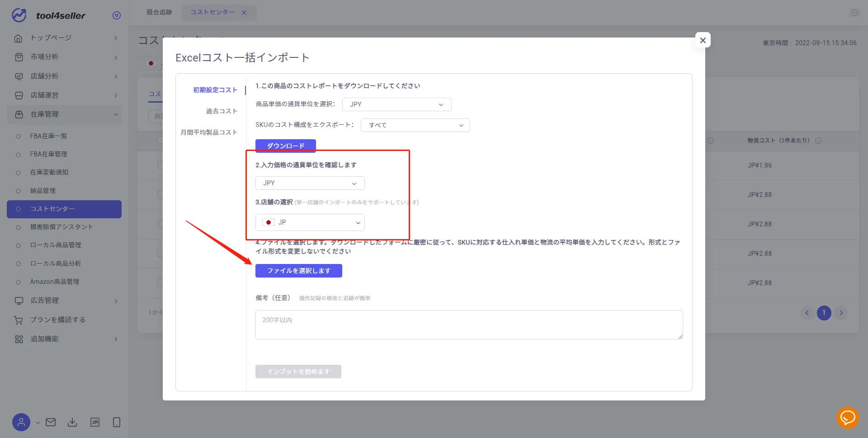
Task: Open the 商品単価の通貨単位 JPY dropdown
Action: (396, 104)
